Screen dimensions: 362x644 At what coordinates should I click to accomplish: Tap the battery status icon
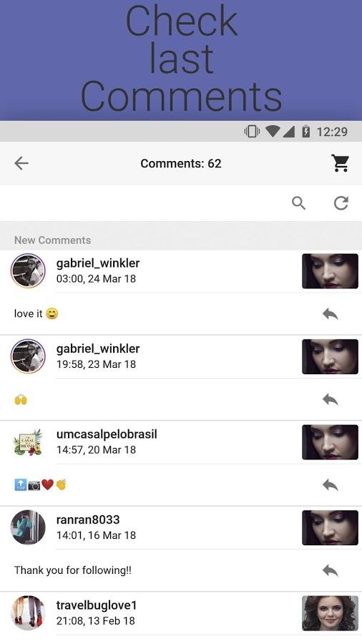point(305,132)
